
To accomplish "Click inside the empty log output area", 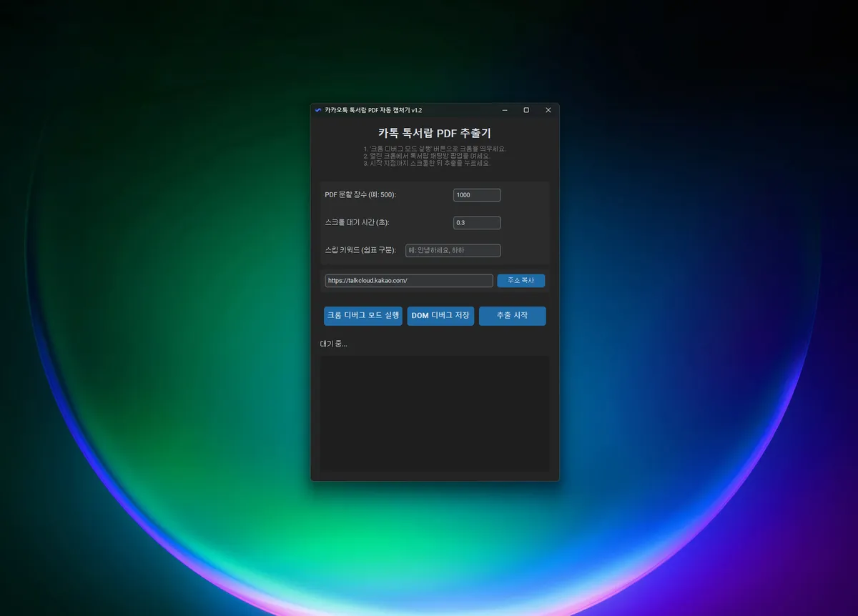I will [x=435, y=413].
